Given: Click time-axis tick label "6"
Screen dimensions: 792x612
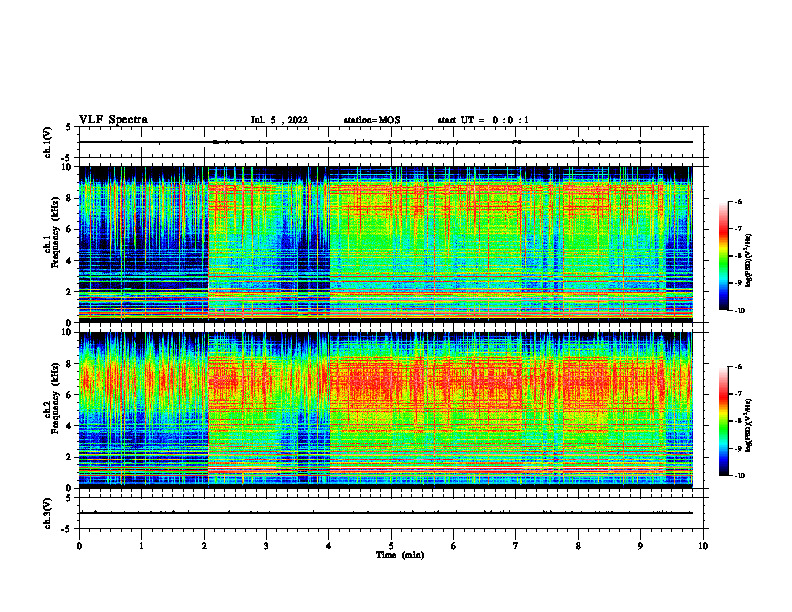Looking at the screenshot, I should tap(454, 546).
